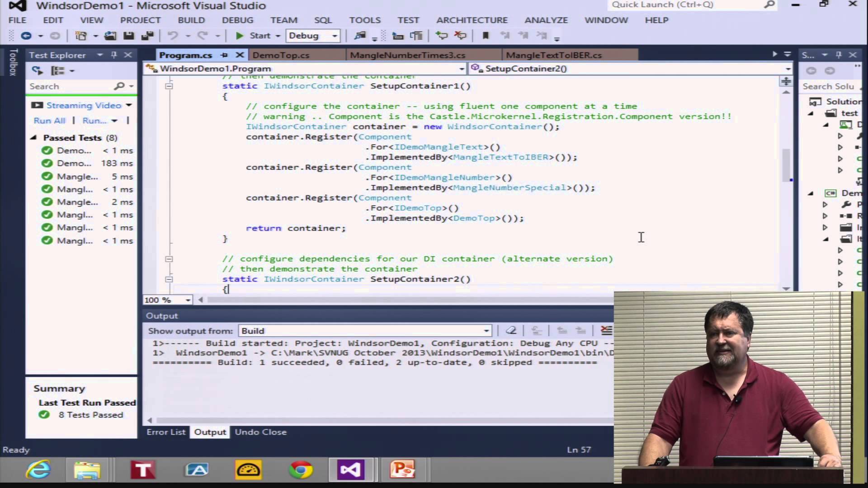Click the Run... tests link

pyautogui.click(x=94, y=121)
